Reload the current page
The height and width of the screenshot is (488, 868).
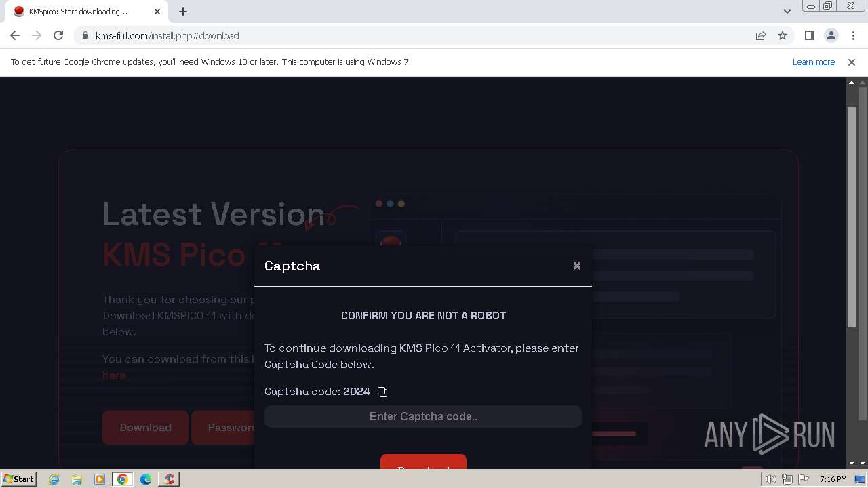[58, 35]
